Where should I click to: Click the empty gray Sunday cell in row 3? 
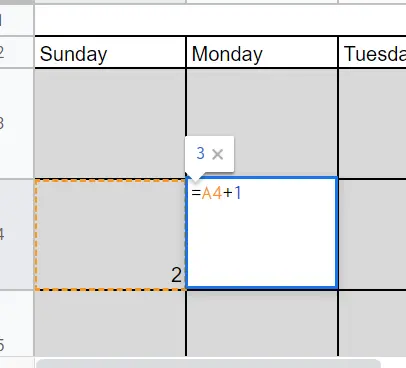click(x=110, y=123)
